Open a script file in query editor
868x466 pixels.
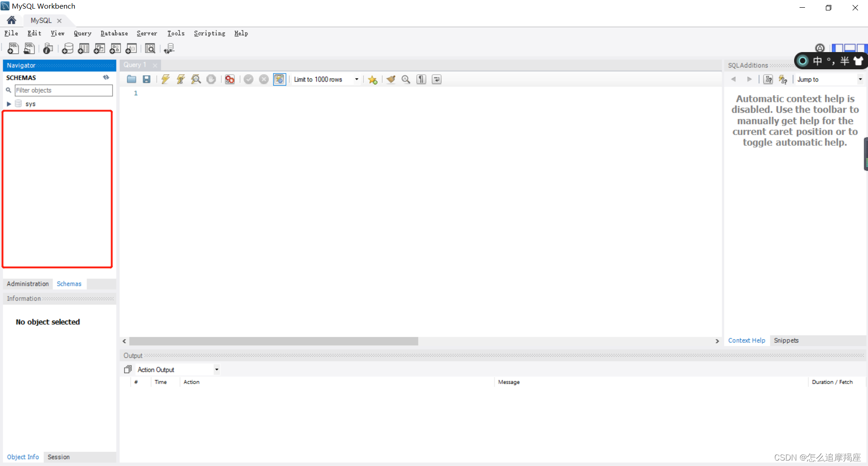click(131, 79)
